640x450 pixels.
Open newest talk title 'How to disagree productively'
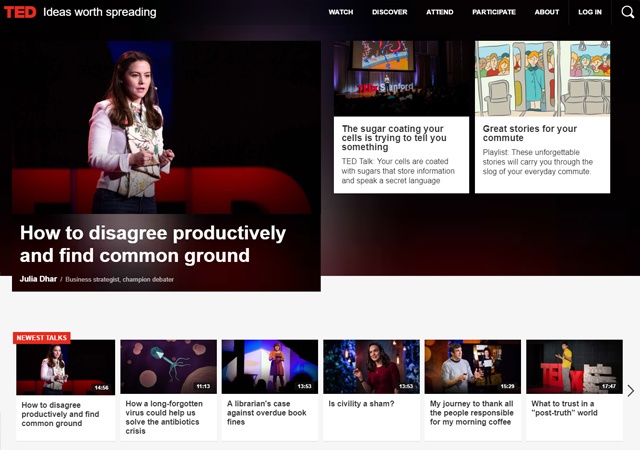(x=60, y=414)
